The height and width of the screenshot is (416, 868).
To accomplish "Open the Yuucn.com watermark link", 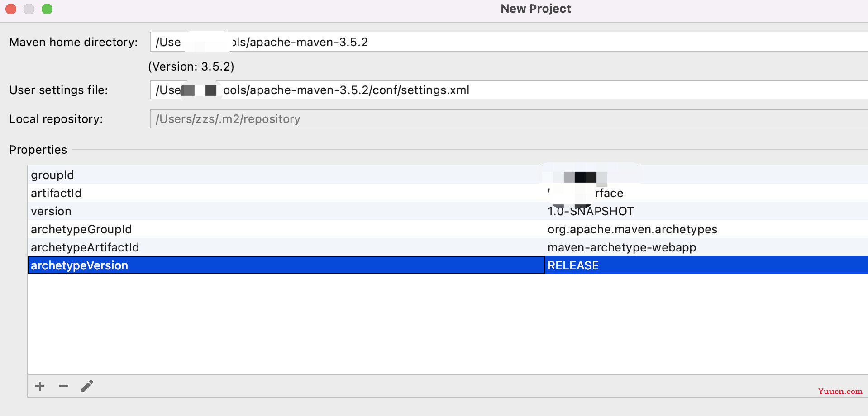I will tap(840, 391).
